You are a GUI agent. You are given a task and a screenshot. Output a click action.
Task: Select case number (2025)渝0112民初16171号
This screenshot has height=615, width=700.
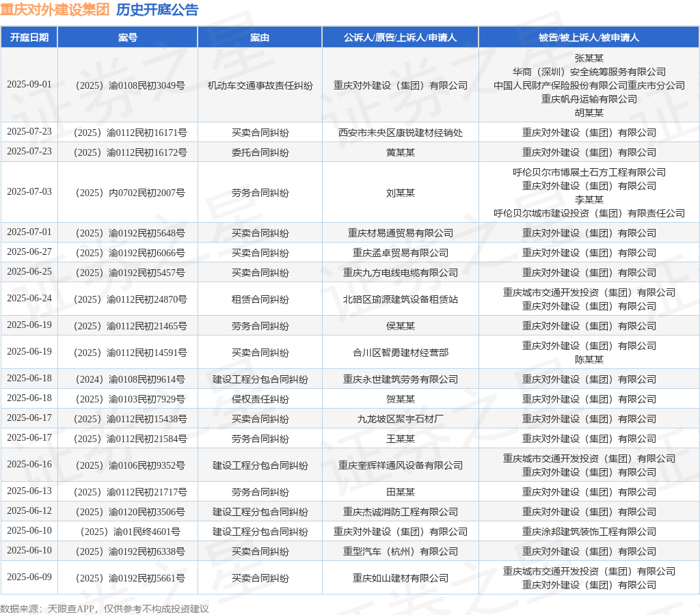coord(130,133)
